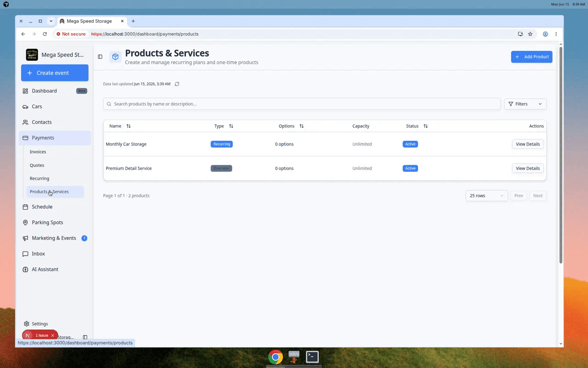Viewport: 588px width, 368px height.
Task: Click the Prev pagination button
Action: point(519,195)
